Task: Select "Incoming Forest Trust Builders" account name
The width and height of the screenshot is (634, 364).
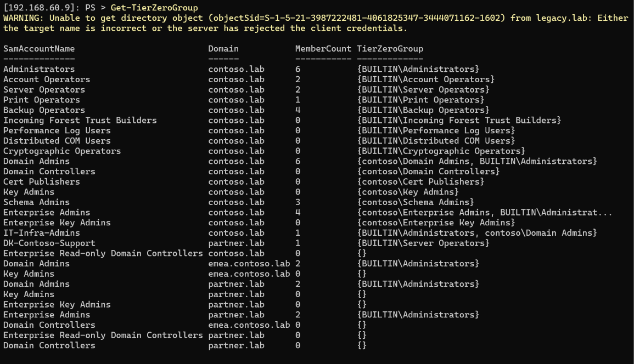Action: coord(80,121)
